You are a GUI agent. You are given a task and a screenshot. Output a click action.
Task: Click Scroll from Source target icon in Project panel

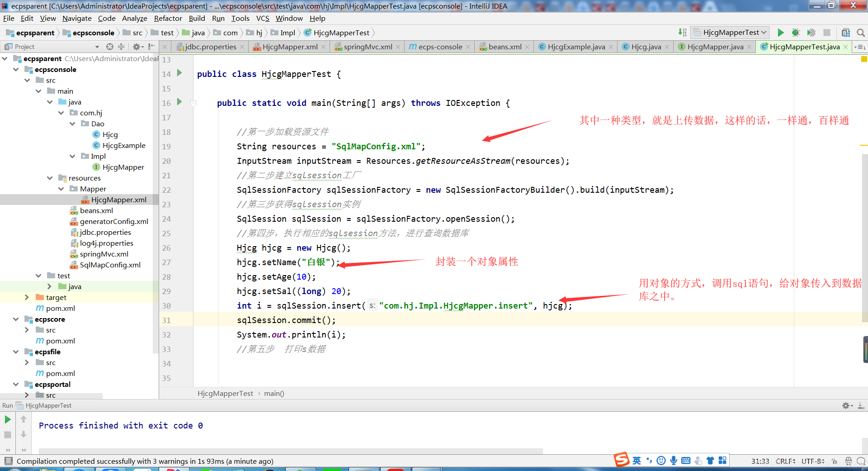tap(110, 47)
